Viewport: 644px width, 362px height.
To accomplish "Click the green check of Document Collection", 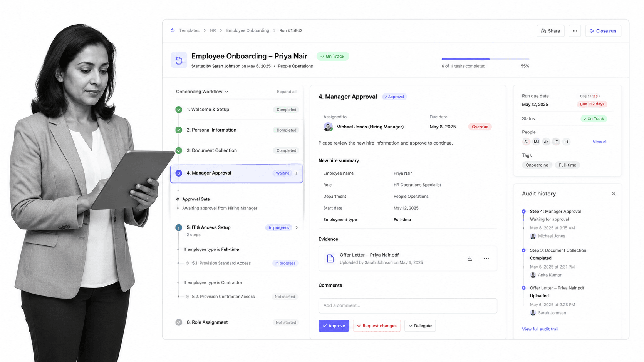I will click(x=179, y=150).
